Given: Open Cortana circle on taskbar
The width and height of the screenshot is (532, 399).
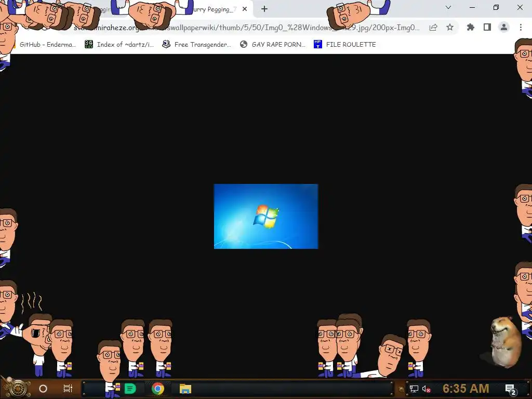Looking at the screenshot, I should [x=43, y=389].
